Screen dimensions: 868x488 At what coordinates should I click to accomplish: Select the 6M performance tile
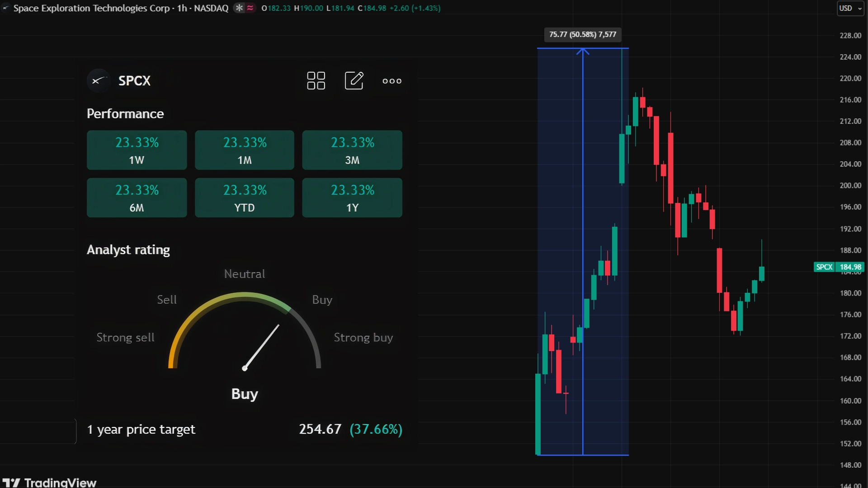tap(137, 197)
